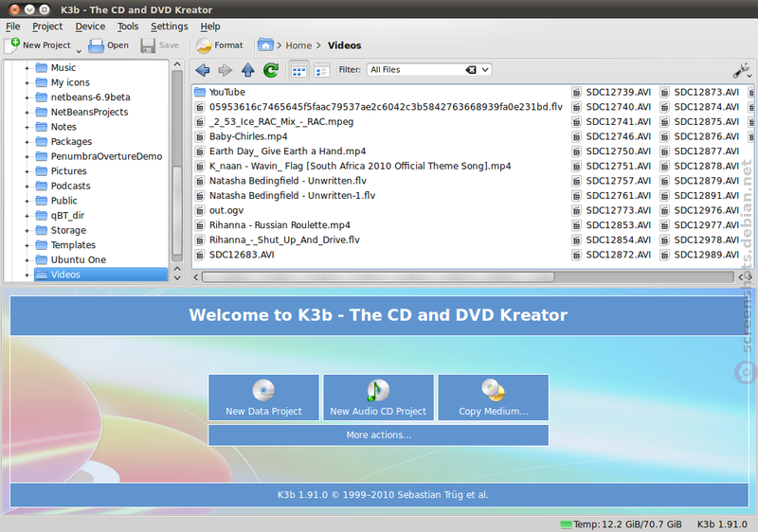Click video icon beside _2_53_Ice_RAC_Mix_-_RAC.mpeg

tap(199, 122)
